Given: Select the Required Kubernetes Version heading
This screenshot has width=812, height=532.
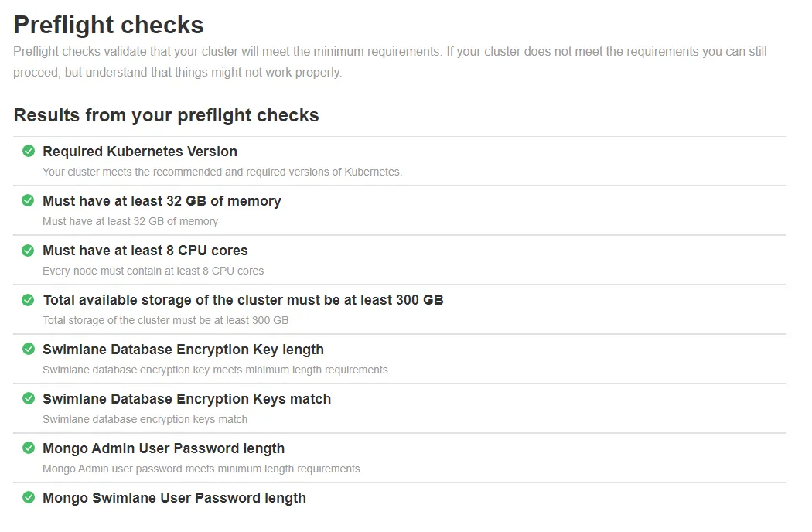Looking at the screenshot, I should click(x=140, y=152).
